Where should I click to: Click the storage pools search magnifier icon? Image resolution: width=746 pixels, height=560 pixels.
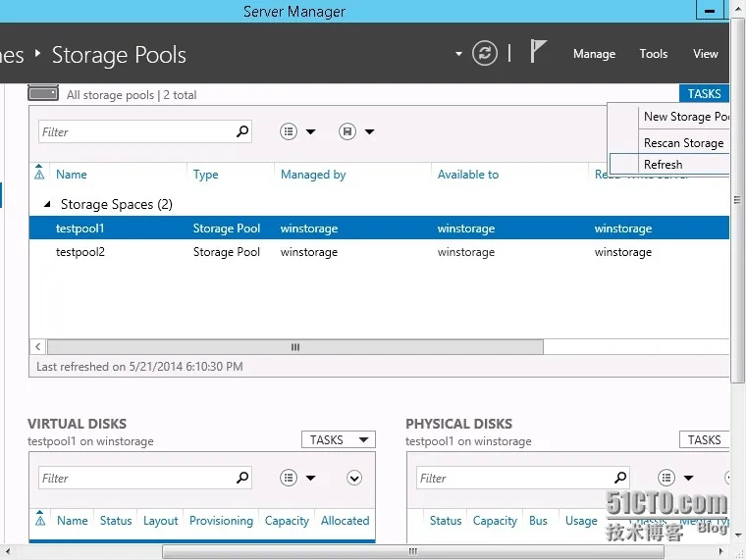pos(242,131)
